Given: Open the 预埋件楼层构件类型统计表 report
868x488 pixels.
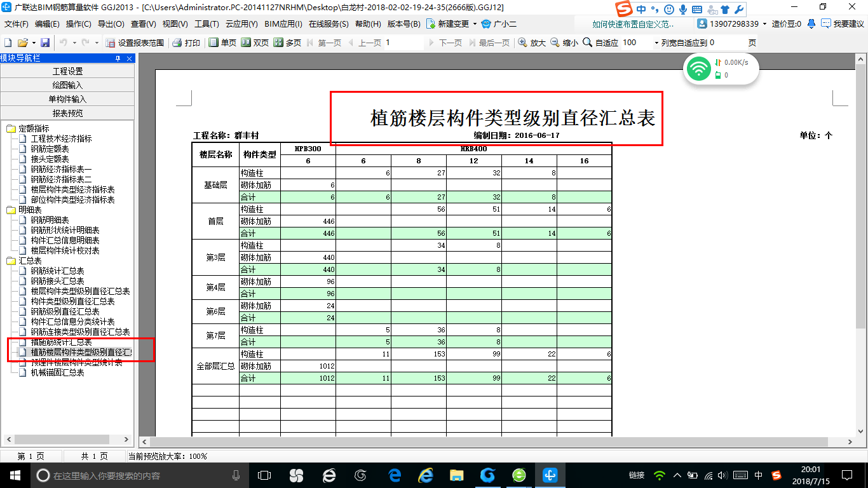Looking at the screenshot, I should point(76,362).
